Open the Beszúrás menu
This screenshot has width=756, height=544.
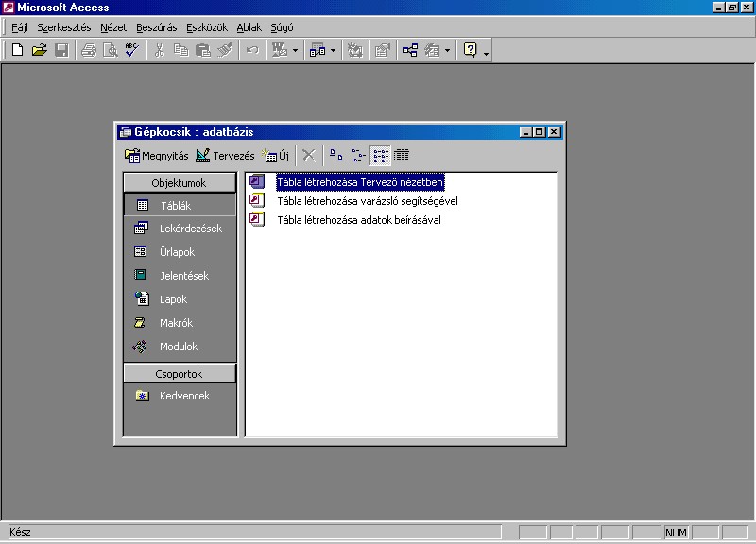click(x=156, y=28)
